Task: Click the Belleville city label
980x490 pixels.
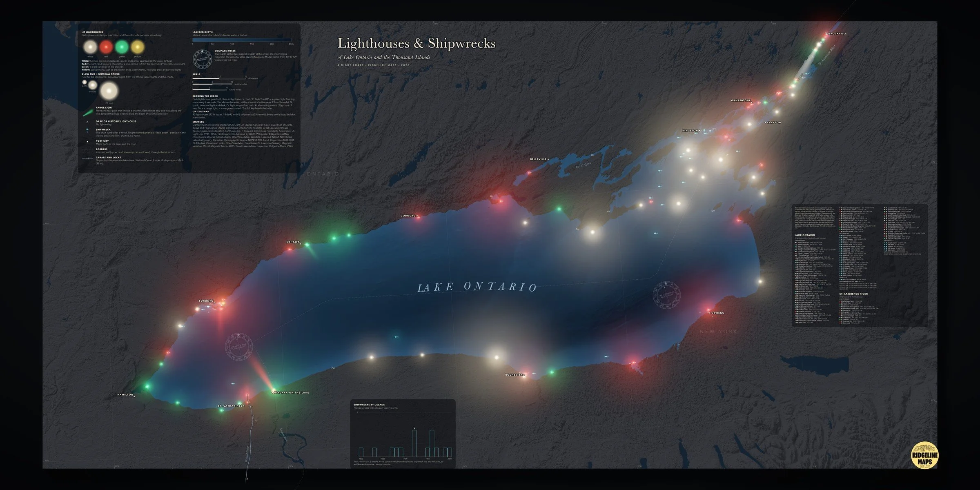Action: click(538, 159)
